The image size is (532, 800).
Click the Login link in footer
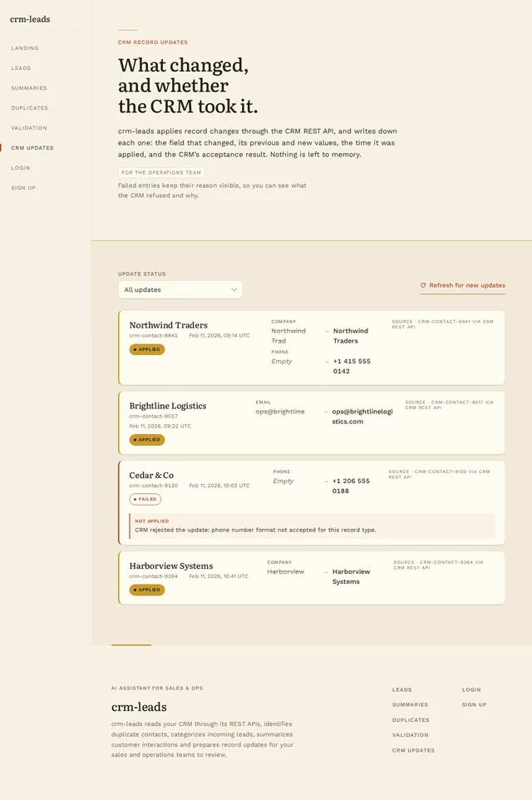click(x=471, y=689)
